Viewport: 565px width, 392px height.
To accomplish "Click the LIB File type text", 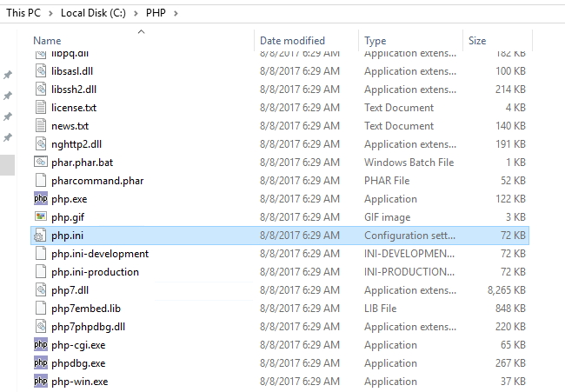I will (x=381, y=309).
